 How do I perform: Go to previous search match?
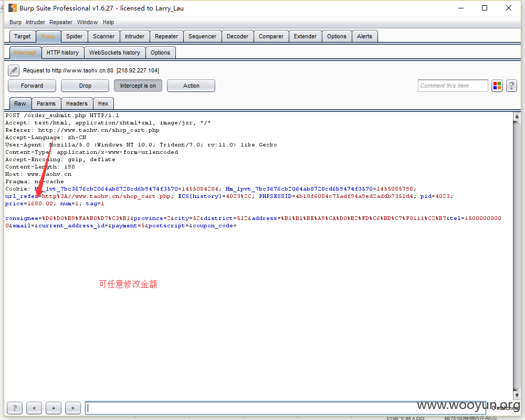click(x=34, y=408)
